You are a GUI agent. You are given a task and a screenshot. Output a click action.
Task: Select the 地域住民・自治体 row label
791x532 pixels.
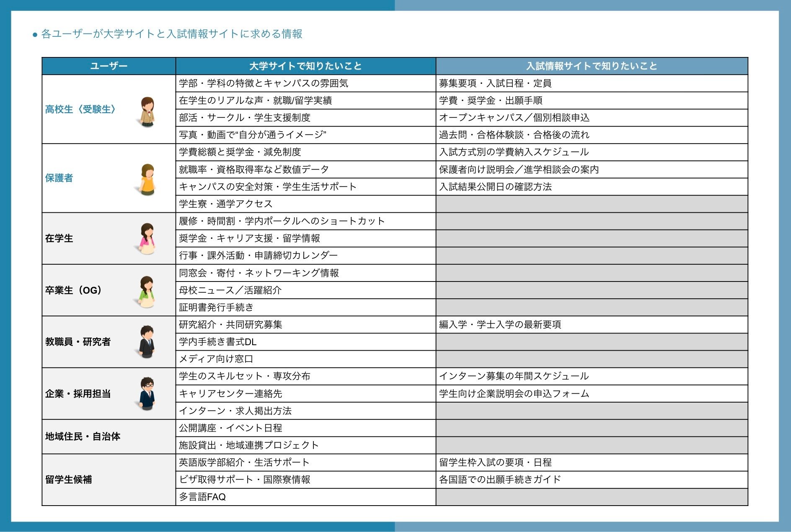coord(83,436)
